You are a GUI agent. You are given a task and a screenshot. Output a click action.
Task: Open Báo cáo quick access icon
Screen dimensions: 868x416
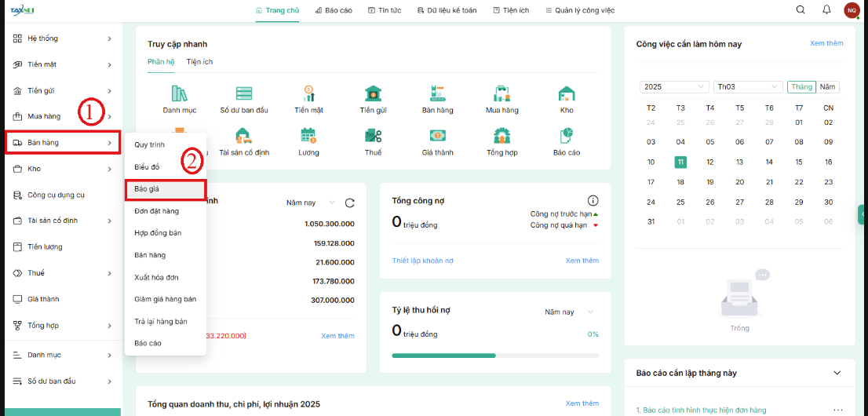coord(567,135)
